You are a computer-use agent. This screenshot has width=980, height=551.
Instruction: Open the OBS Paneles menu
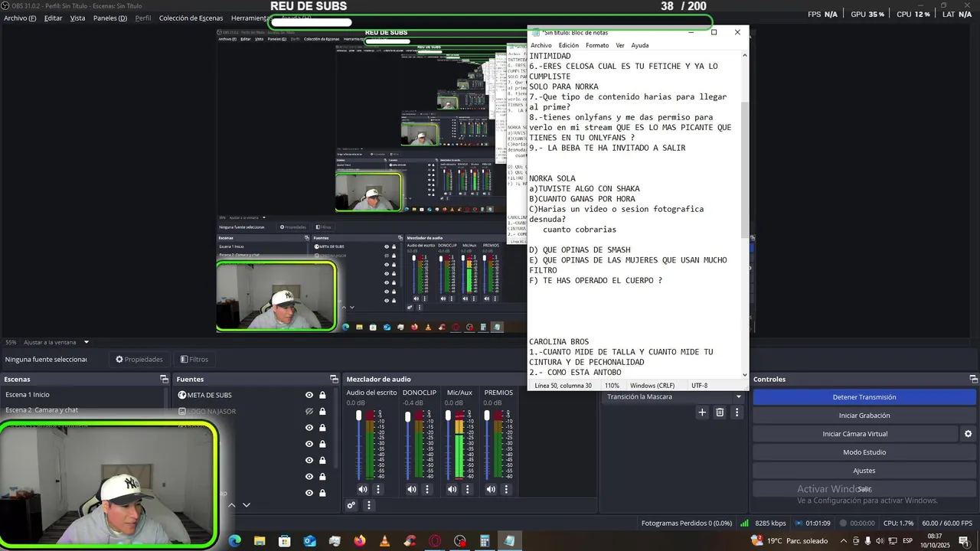click(x=110, y=18)
